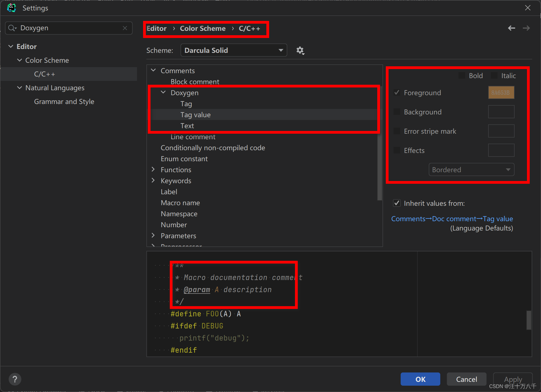Viewport: 541px width, 392px height.
Task: Click the search magnifier icon
Action: click(x=12, y=28)
